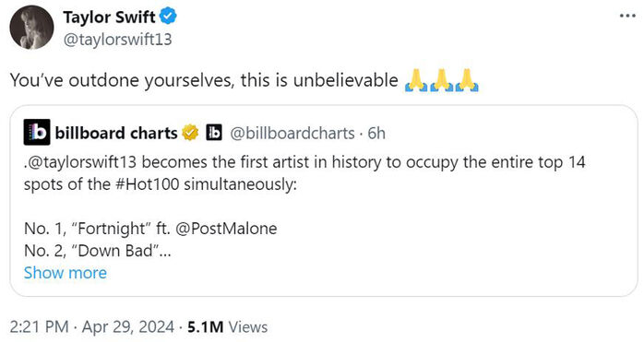Open the @billboardcharts handle
Image resolution: width=644 pixels, height=342 pixels.
click(x=292, y=133)
